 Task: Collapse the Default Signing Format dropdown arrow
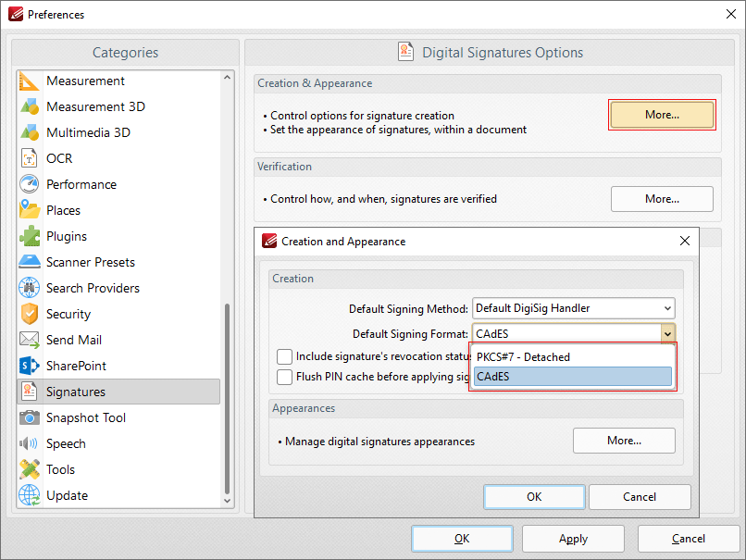click(667, 334)
